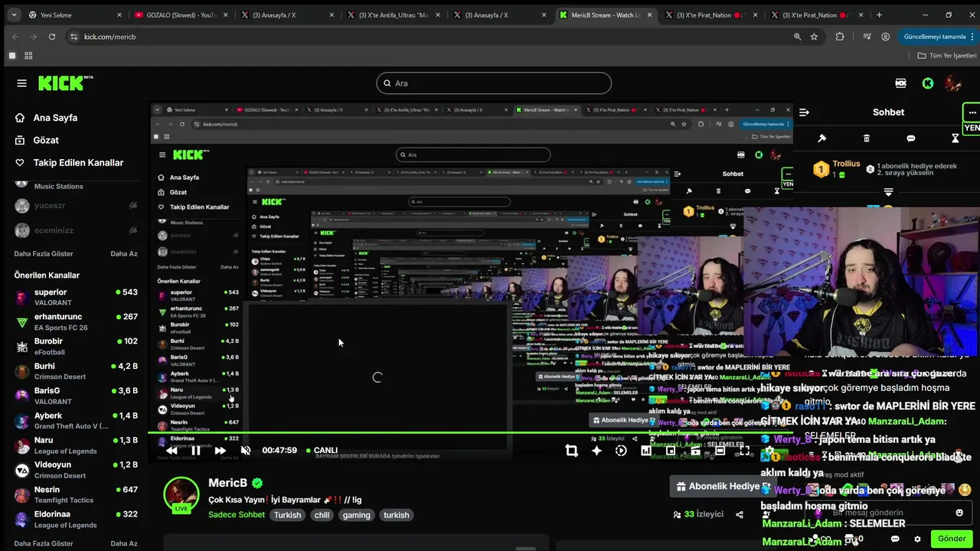Screen dimensions: 980x551
Task: Open Burobir eFootball channel
Action: click(x=76, y=346)
